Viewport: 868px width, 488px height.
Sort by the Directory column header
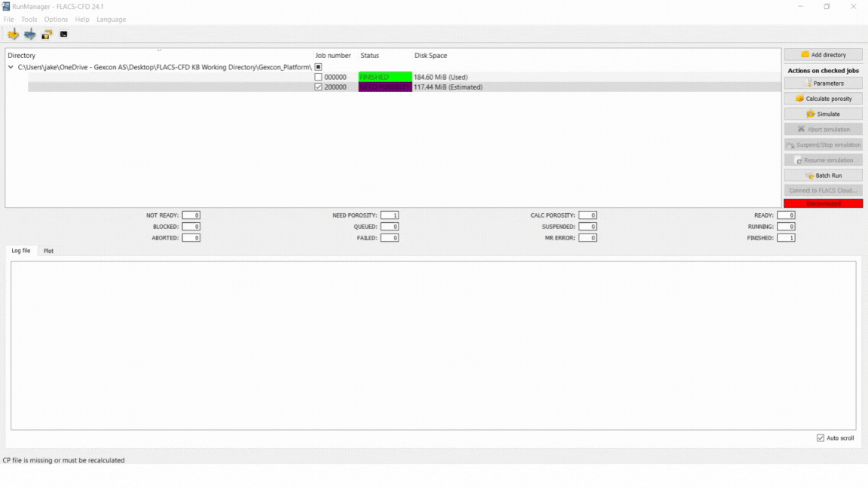tap(22, 55)
